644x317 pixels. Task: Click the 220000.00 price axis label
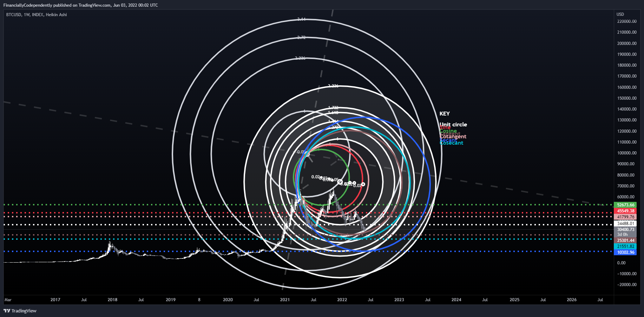(627, 21)
